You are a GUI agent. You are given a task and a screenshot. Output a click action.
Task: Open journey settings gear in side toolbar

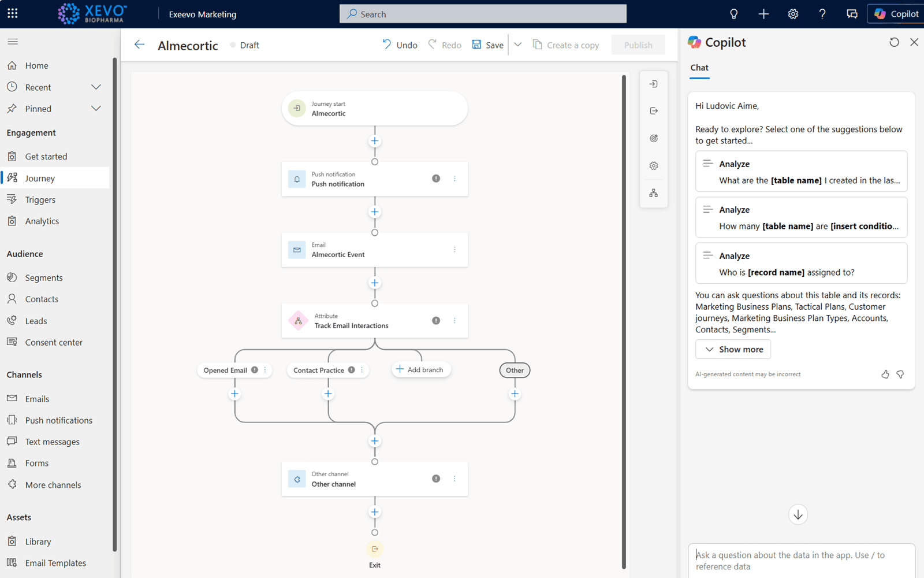tap(654, 166)
